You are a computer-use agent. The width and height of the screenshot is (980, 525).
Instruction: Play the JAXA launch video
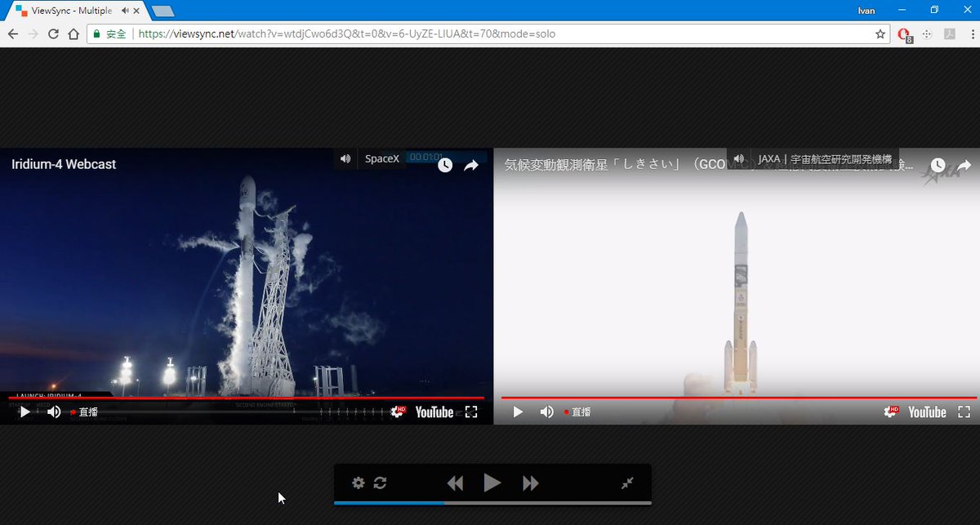pyautogui.click(x=518, y=412)
